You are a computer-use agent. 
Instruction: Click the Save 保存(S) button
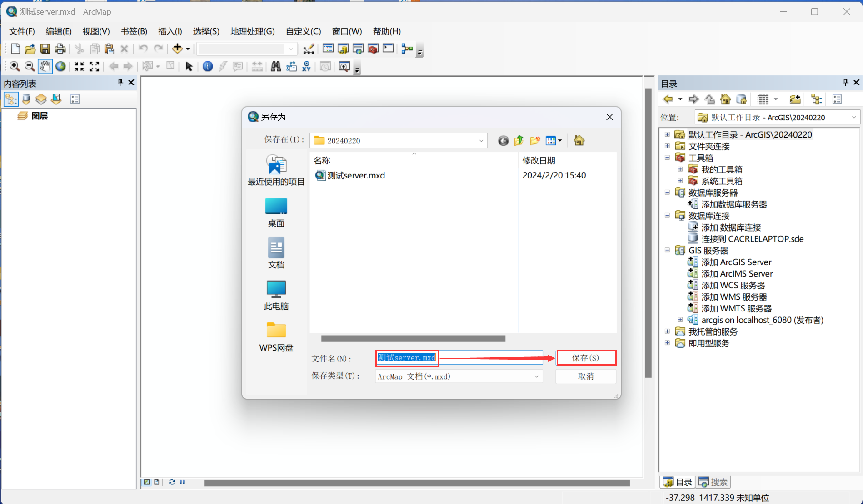pyautogui.click(x=586, y=358)
